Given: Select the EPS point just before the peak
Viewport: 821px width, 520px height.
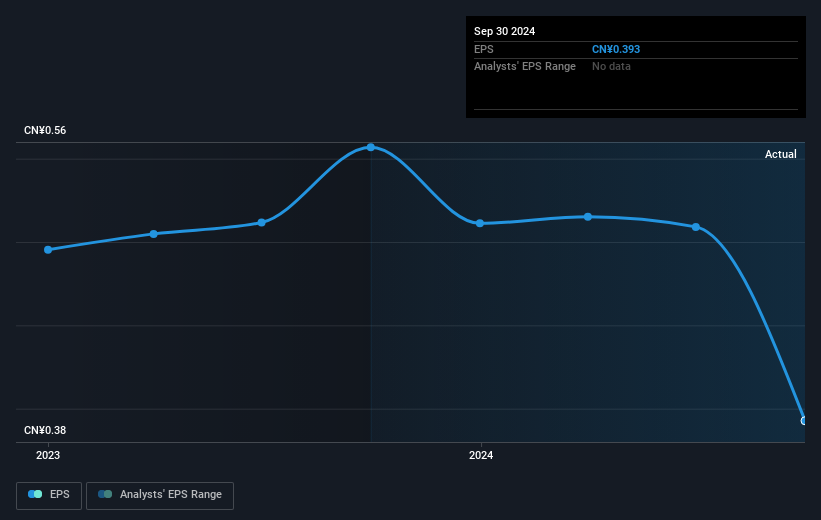Looking at the screenshot, I should [x=262, y=223].
